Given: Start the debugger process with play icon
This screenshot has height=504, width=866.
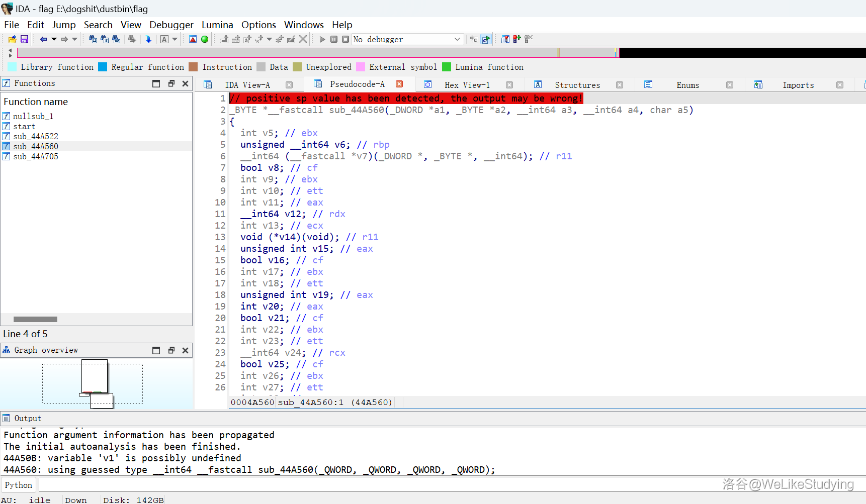Looking at the screenshot, I should point(322,39).
